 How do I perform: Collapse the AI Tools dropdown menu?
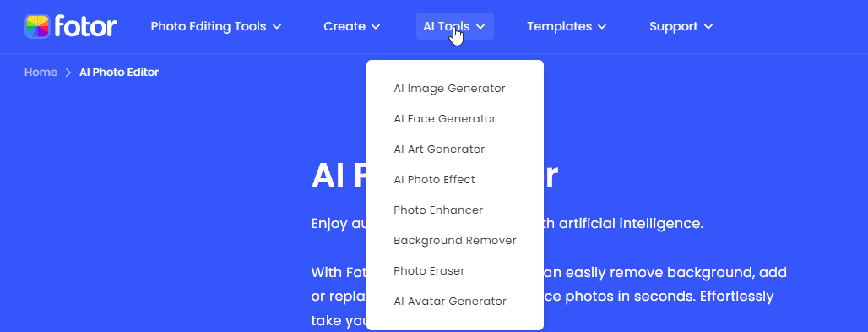point(454,26)
